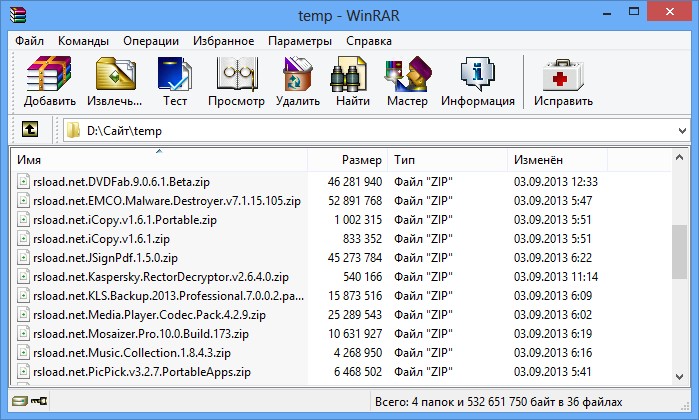Go up one folder level
This screenshot has width=699, height=420.
30,130
